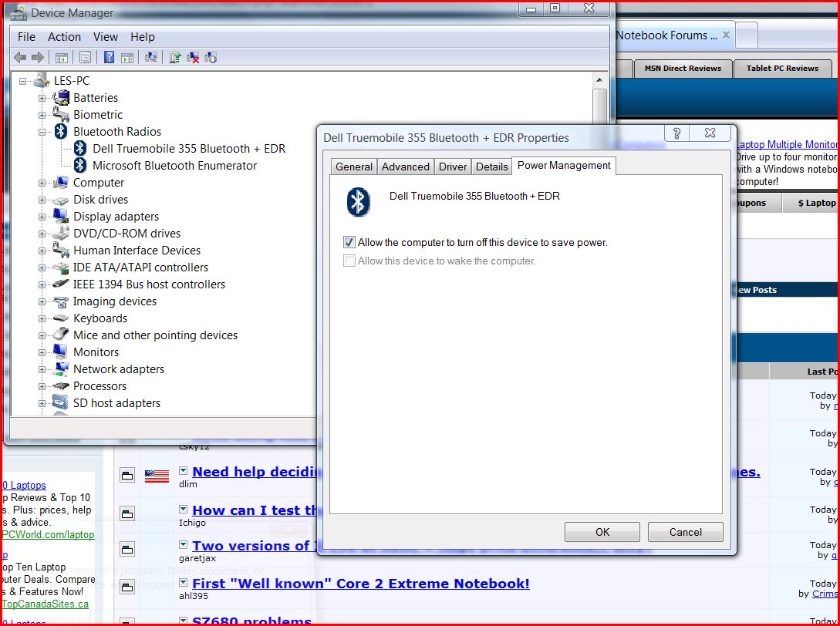
Task: Click Cancel in the Properties dialog
Action: [685, 532]
